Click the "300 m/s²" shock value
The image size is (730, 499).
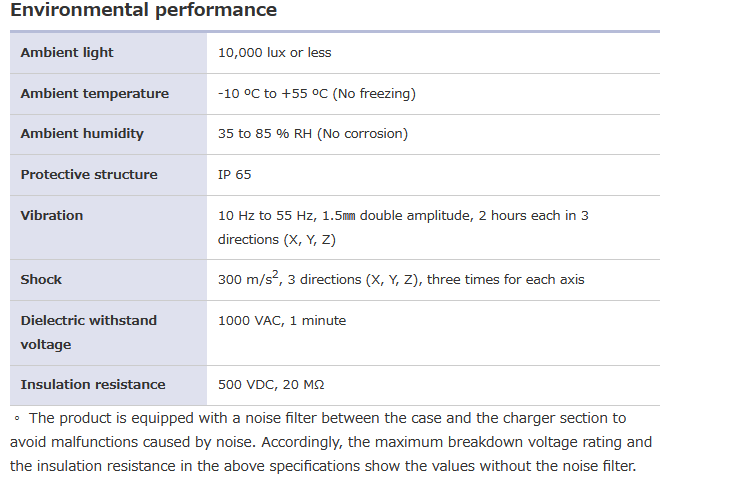coord(249,280)
